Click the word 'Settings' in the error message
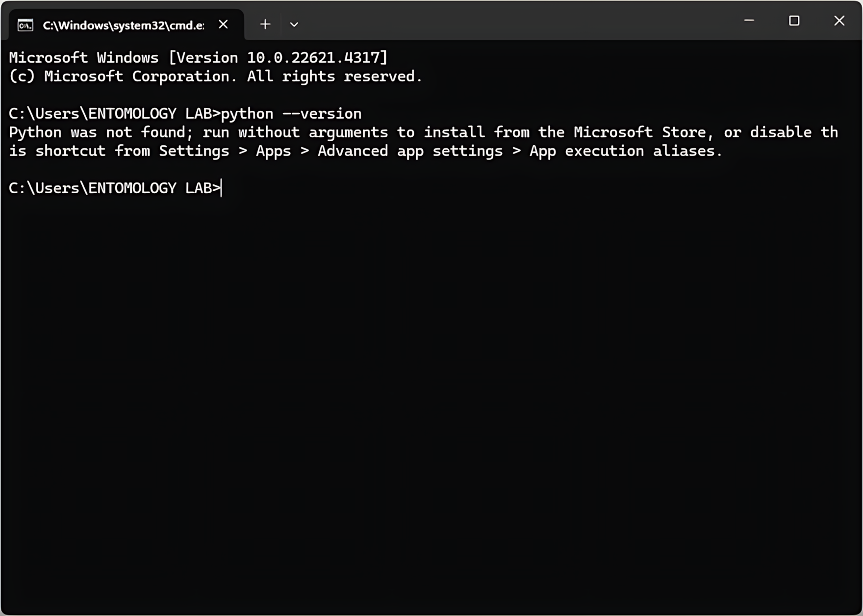 (x=194, y=151)
